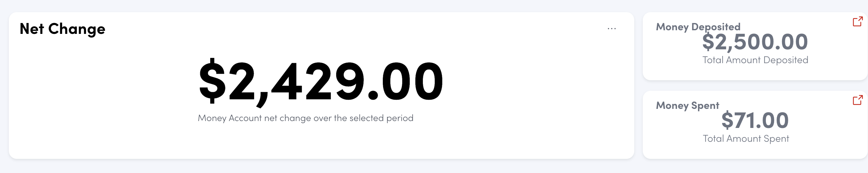Select the $2,500.00 deposited amount
This screenshot has width=868, height=173.
(x=755, y=42)
